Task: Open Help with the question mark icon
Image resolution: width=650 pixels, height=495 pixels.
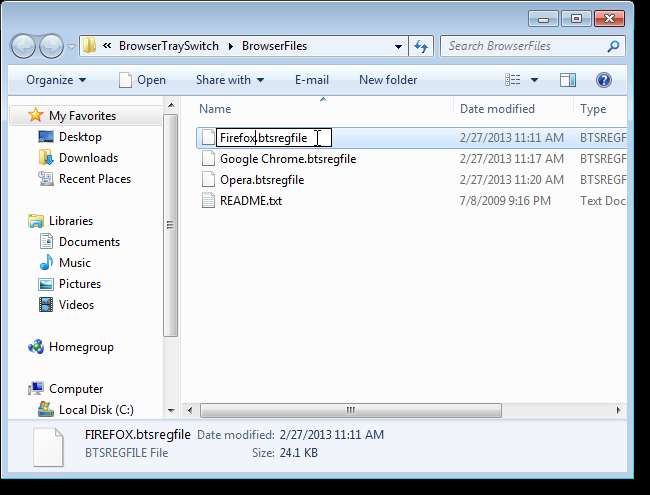Action: (604, 80)
